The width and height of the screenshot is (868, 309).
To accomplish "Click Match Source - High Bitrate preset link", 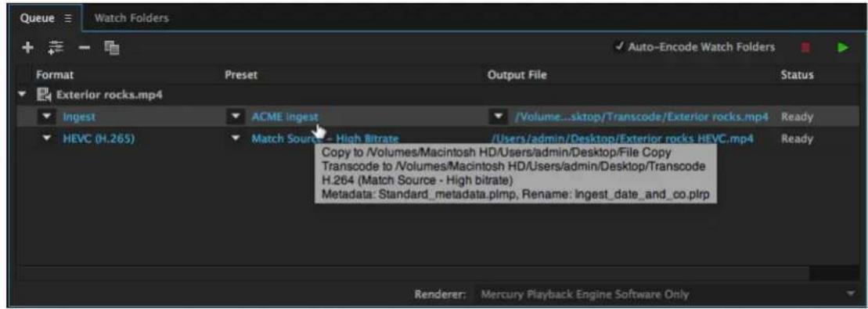I will point(325,138).
